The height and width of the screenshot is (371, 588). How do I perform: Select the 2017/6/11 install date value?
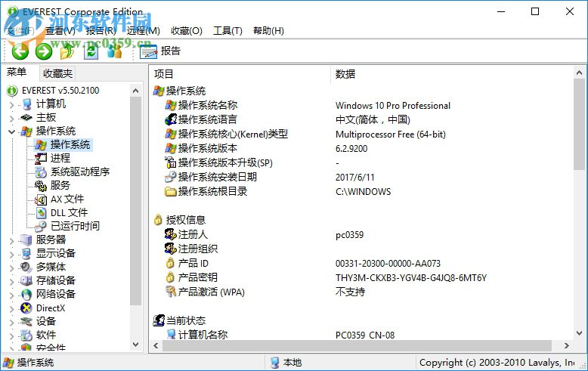click(354, 177)
